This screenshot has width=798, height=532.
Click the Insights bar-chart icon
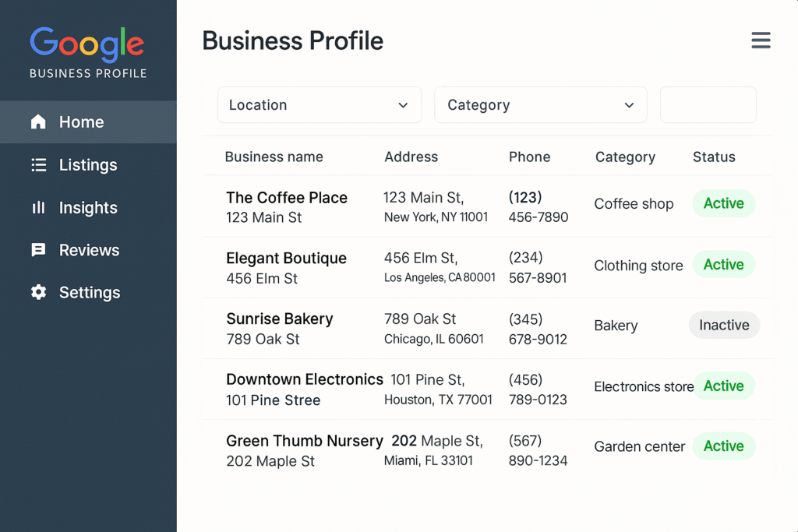tap(37, 207)
